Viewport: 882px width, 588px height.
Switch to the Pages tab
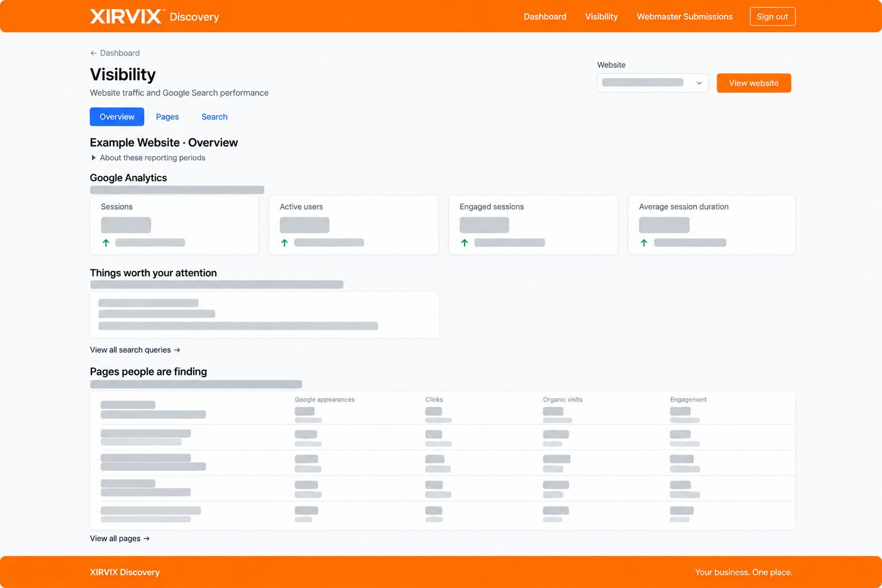pos(167,117)
